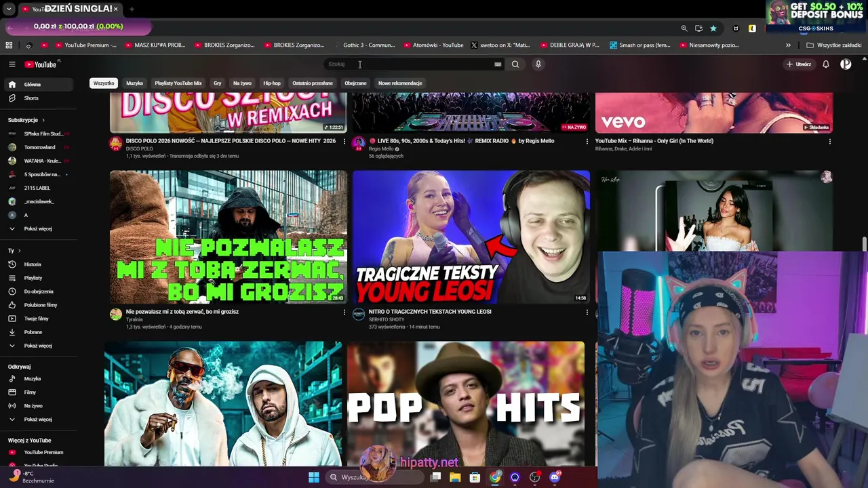
Task: Open Na żywo in the sidebar
Action: [39, 406]
